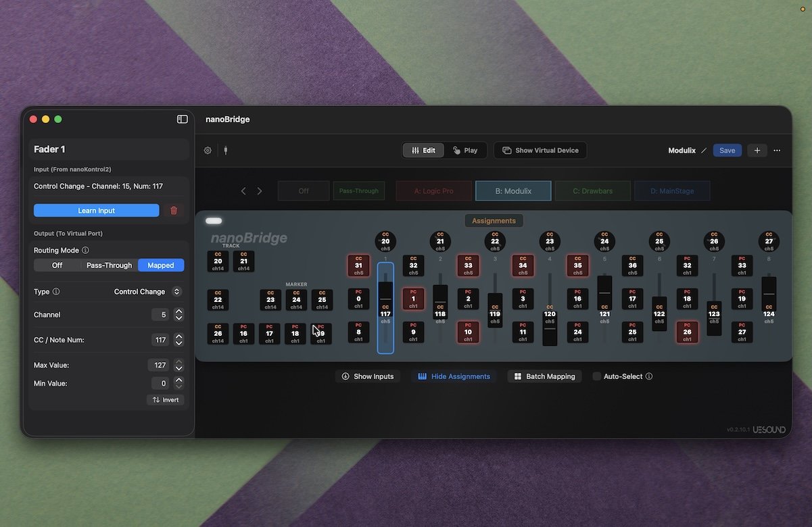Open settings gear in toolbar
The height and width of the screenshot is (527, 812).
point(208,151)
